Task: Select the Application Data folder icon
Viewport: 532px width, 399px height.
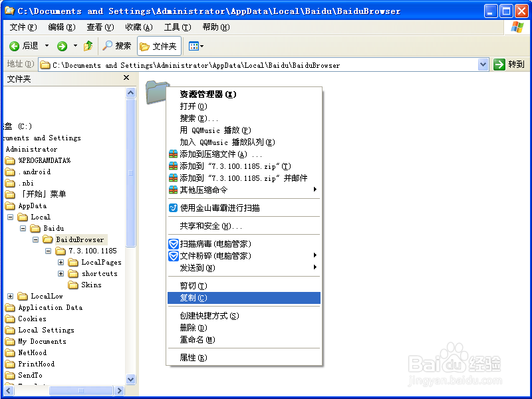Action: [10, 307]
